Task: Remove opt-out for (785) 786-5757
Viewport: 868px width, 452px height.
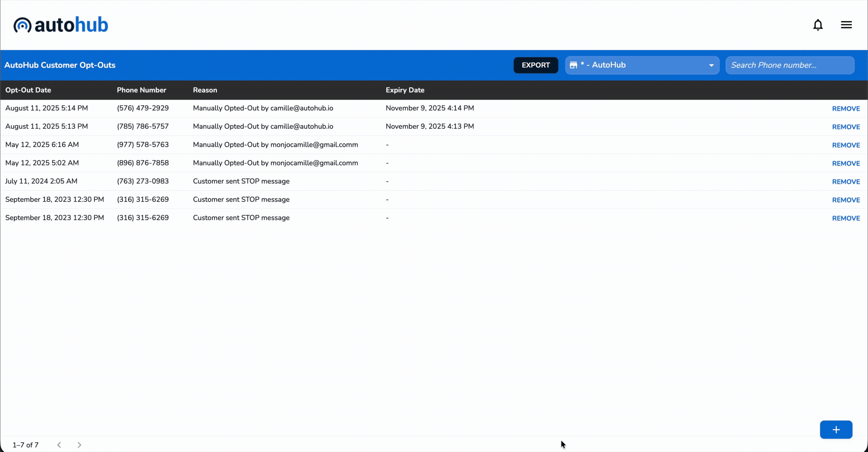Action: click(846, 127)
